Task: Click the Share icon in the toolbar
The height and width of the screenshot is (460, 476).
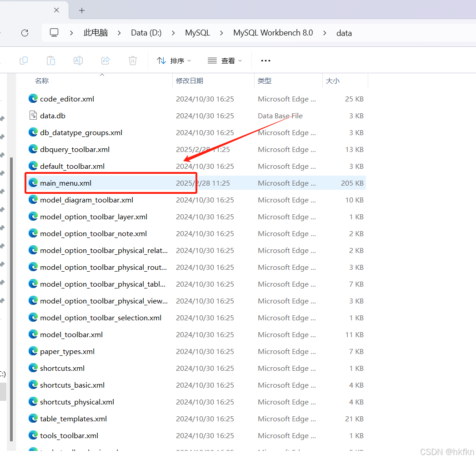Action: (105, 60)
